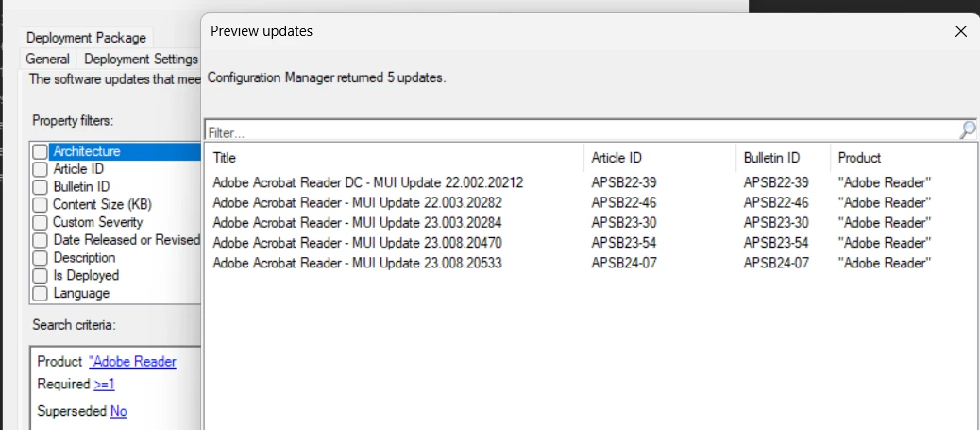Click the magnifier icon in Filter box

(967, 130)
